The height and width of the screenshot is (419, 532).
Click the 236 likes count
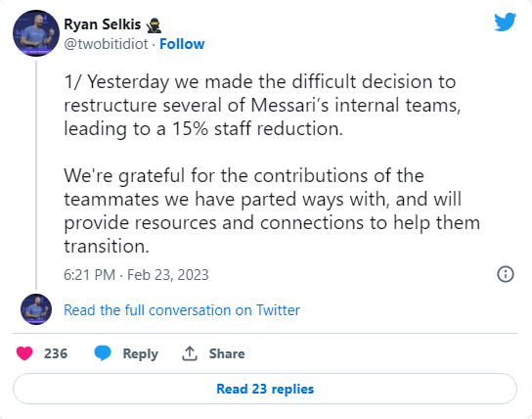[x=56, y=353]
